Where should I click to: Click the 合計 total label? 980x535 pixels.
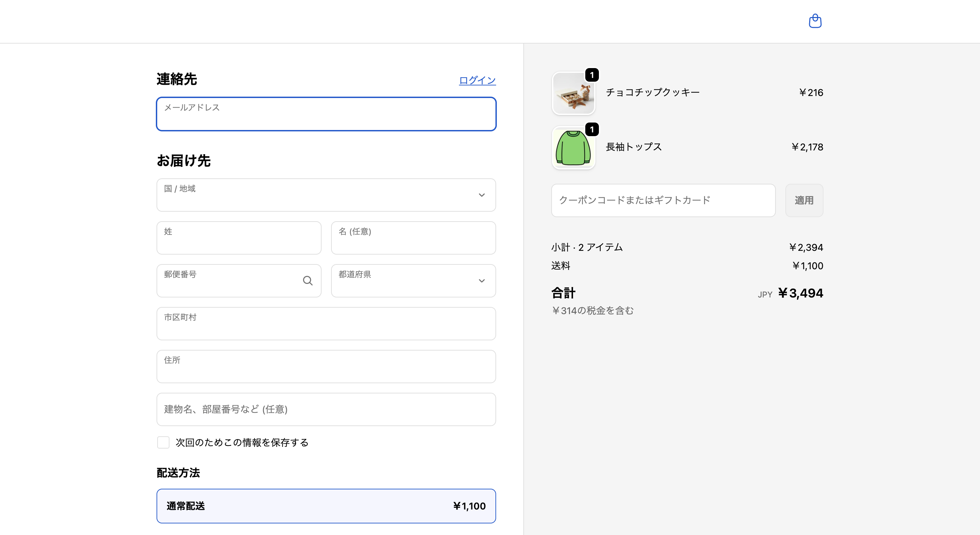coord(563,293)
